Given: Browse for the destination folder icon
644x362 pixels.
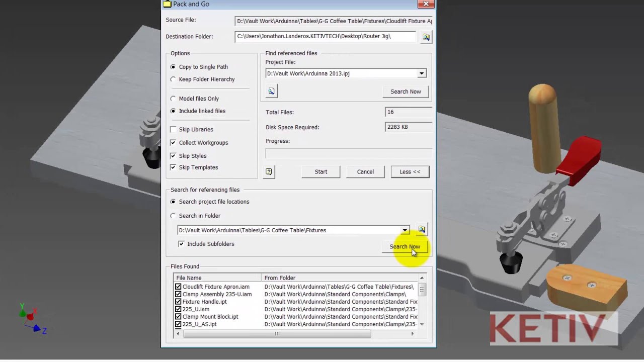Looking at the screenshot, I should [426, 37].
